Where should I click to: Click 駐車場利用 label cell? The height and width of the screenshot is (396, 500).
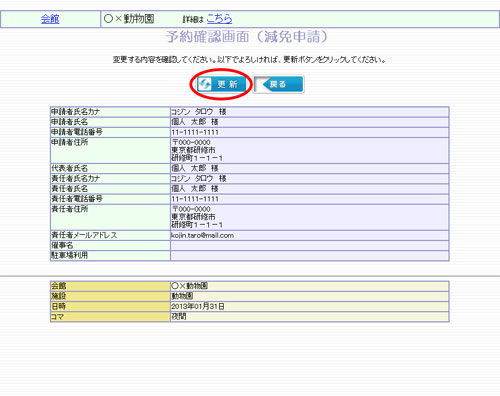[110, 256]
